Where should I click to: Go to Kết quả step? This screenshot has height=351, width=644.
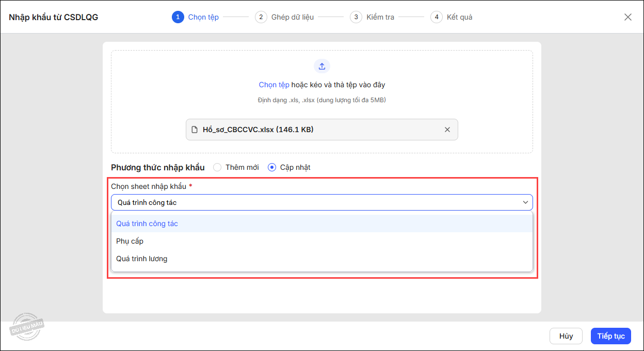coord(459,17)
